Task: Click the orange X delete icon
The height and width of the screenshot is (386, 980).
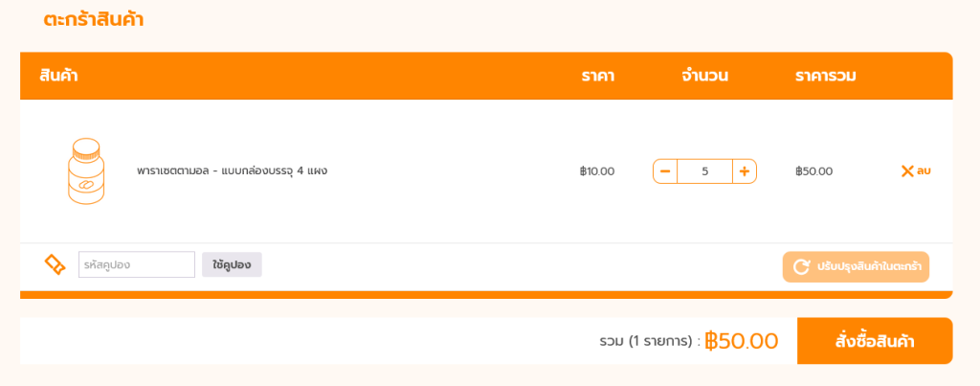Action: click(907, 170)
